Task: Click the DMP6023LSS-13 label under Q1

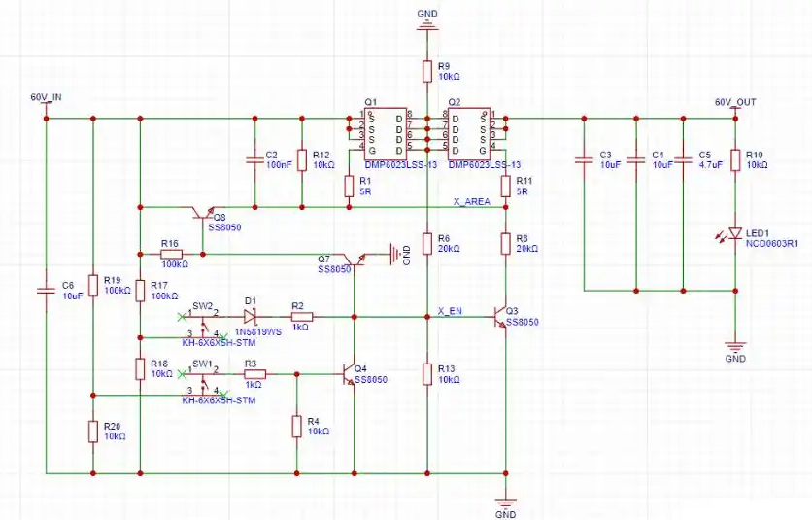Action: click(401, 165)
